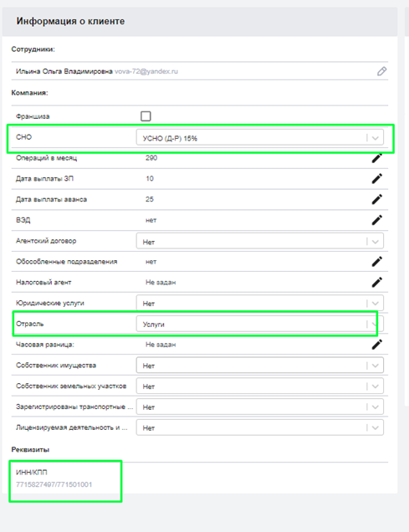409x532 pixels.
Task: Open Юридические услуги dropdown
Action: [260, 303]
